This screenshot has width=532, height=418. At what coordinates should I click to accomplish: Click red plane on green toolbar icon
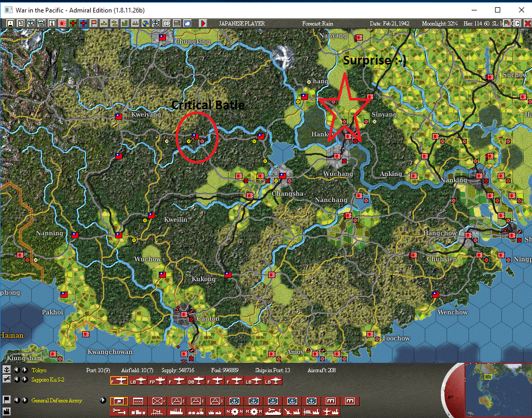73,23
